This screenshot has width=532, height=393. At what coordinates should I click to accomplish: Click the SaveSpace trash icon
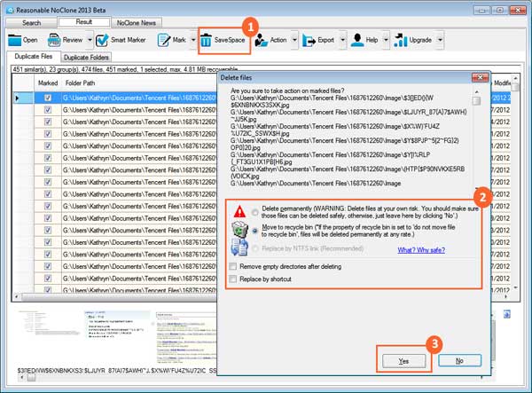(206, 41)
